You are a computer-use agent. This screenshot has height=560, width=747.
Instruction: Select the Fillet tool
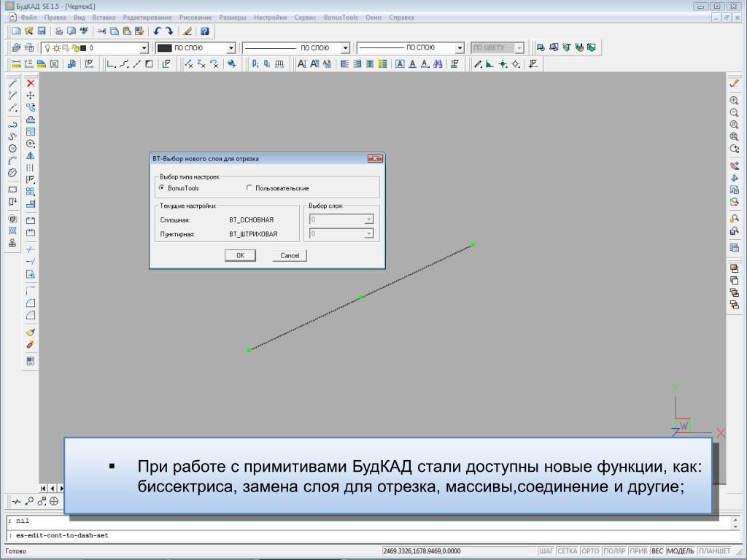pyautogui.click(x=31, y=303)
